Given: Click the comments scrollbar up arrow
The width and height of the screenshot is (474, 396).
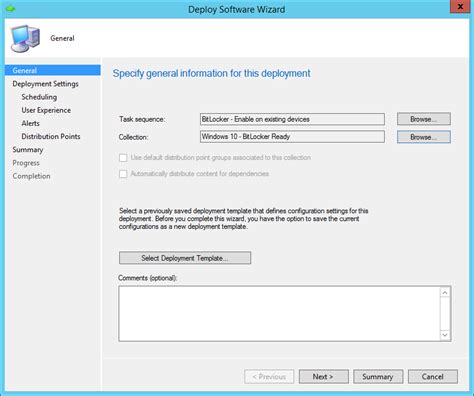Looking at the screenshot, I should tap(445, 293).
